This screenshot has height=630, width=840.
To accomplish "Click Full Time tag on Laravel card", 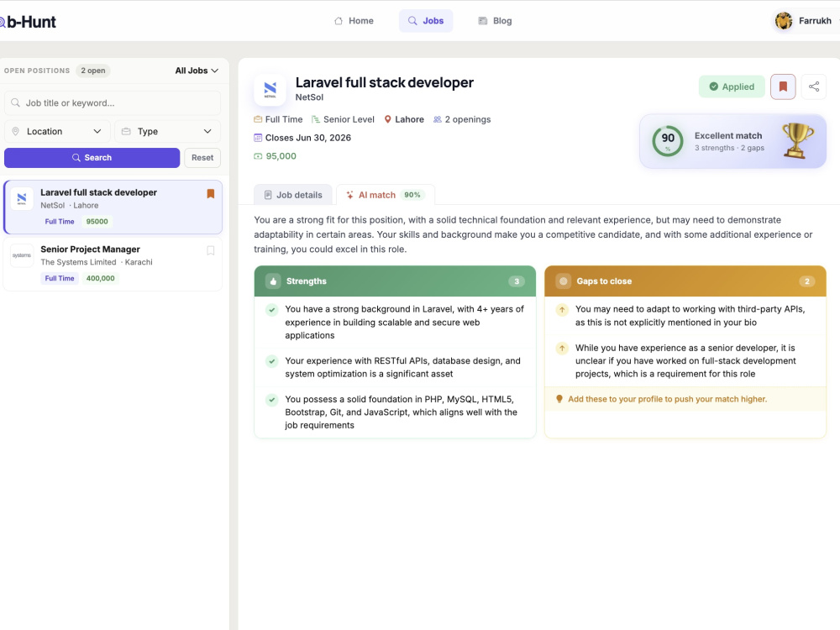I will (60, 222).
